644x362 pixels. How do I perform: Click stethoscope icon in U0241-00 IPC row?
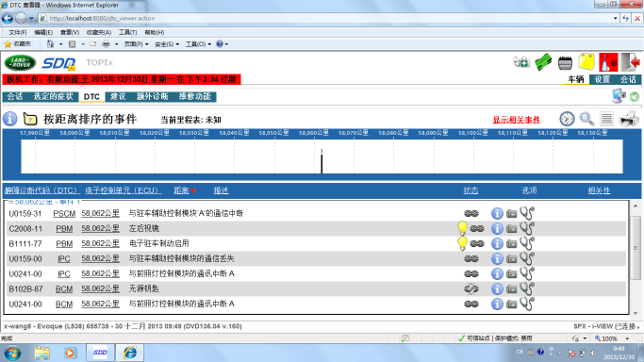coord(527,273)
